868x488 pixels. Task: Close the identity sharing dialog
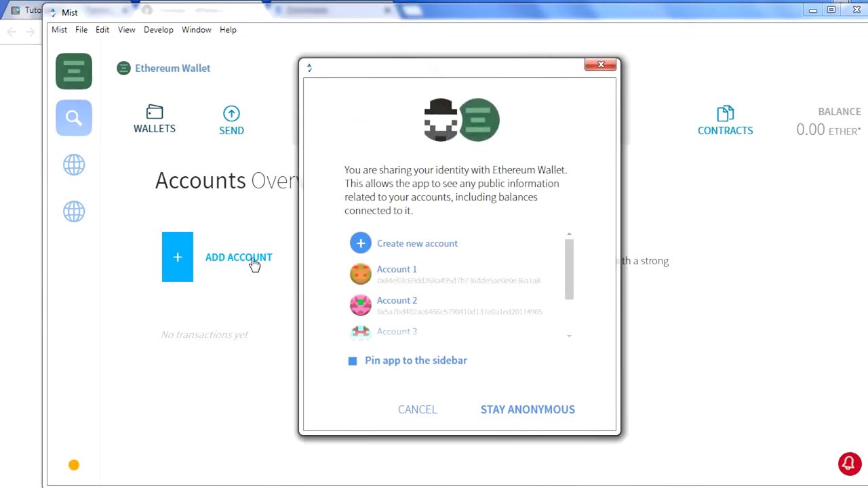pyautogui.click(x=601, y=64)
